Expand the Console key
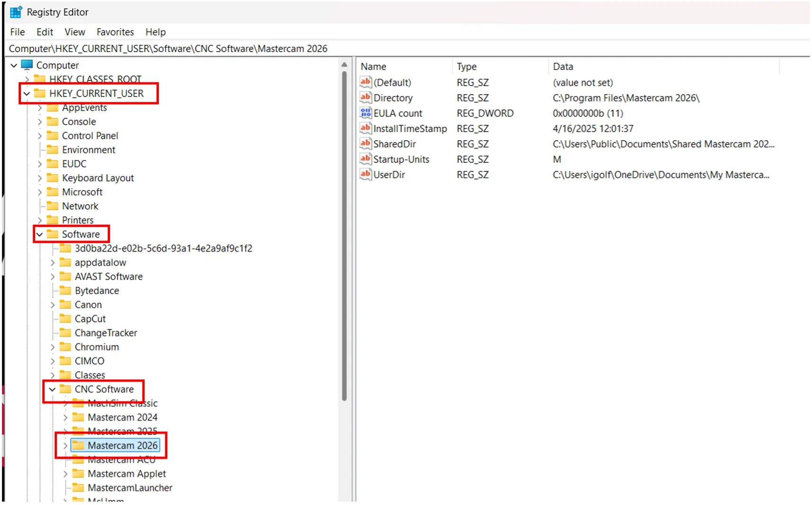 tap(40, 122)
